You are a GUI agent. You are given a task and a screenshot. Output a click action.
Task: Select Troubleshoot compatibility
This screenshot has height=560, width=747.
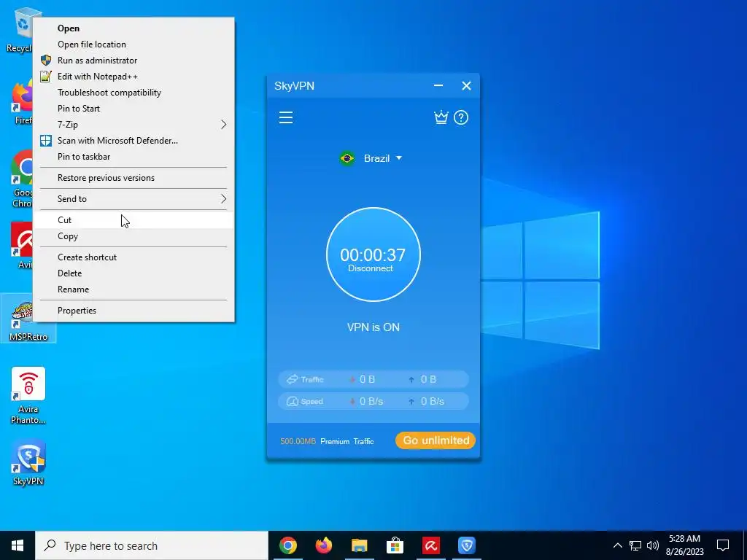[x=134, y=93]
